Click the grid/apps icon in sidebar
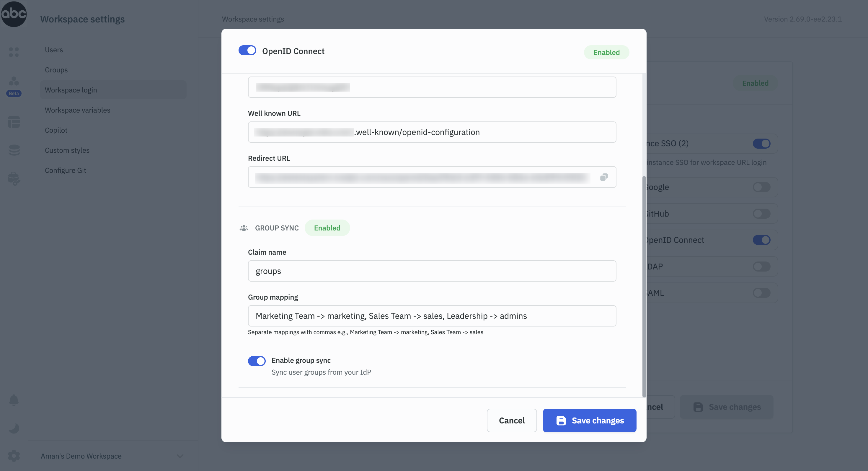This screenshot has width=868, height=471. (14, 52)
